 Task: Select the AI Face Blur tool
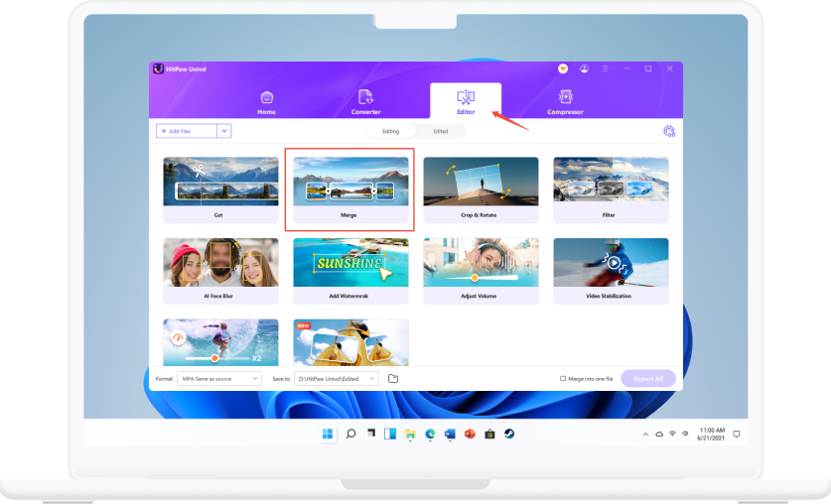[220, 271]
